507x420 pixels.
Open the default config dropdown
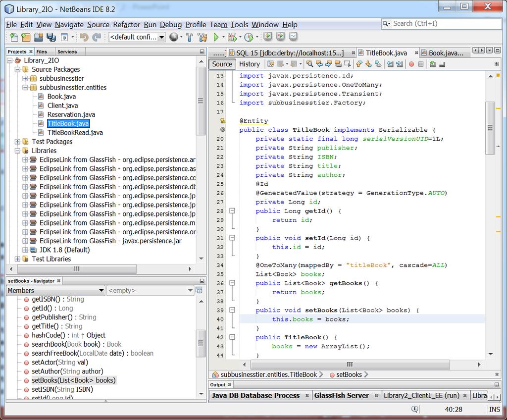161,37
